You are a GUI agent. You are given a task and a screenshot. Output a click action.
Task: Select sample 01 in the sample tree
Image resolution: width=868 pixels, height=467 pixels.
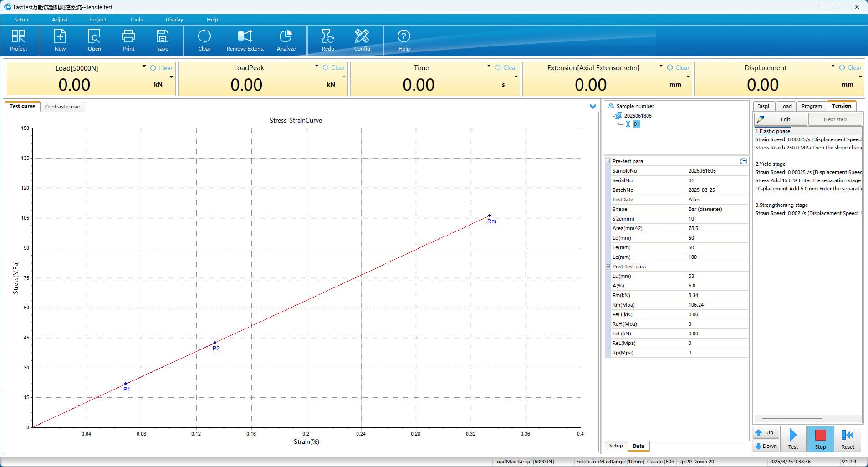click(636, 124)
